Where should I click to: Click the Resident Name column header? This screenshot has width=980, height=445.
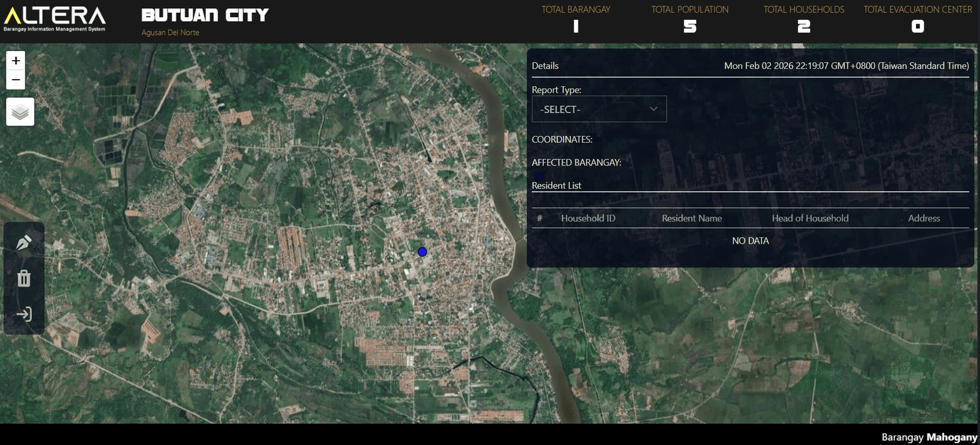pyautogui.click(x=692, y=218)
